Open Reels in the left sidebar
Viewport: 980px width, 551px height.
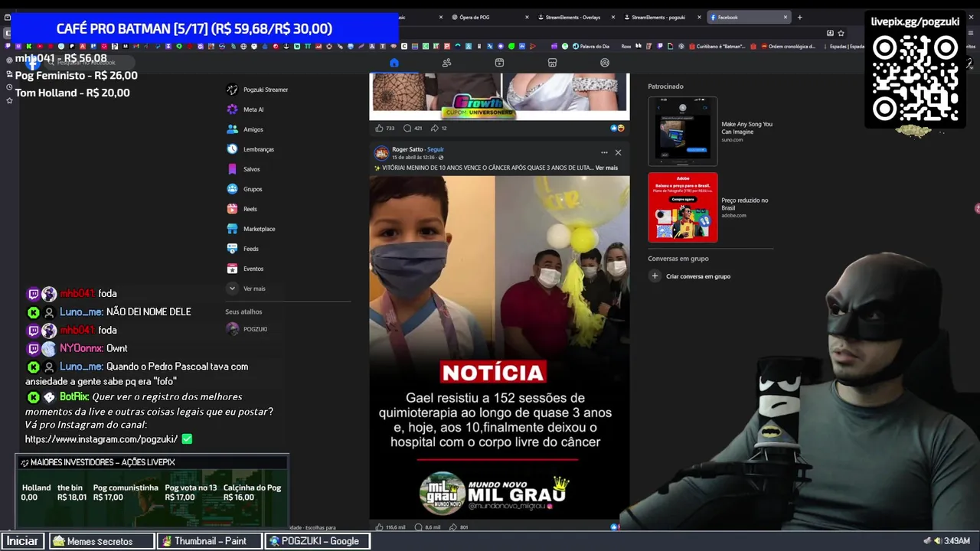pos(242,209)
